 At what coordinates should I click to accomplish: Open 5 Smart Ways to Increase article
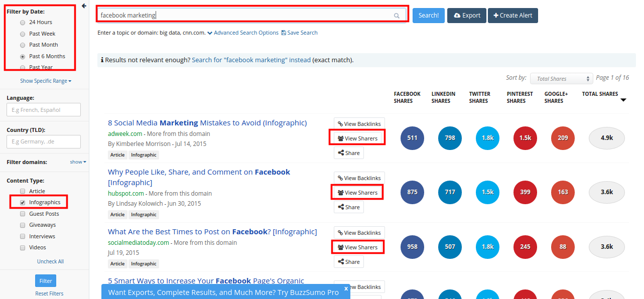[206, 281]
